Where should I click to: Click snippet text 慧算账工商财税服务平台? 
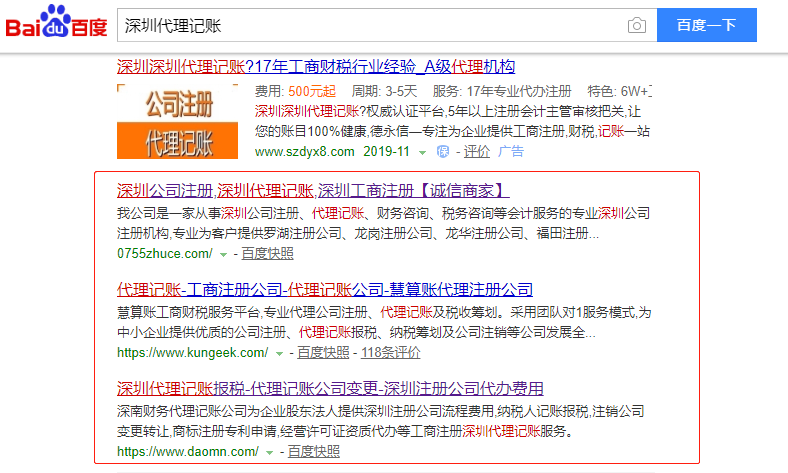(x=188, y=312)
